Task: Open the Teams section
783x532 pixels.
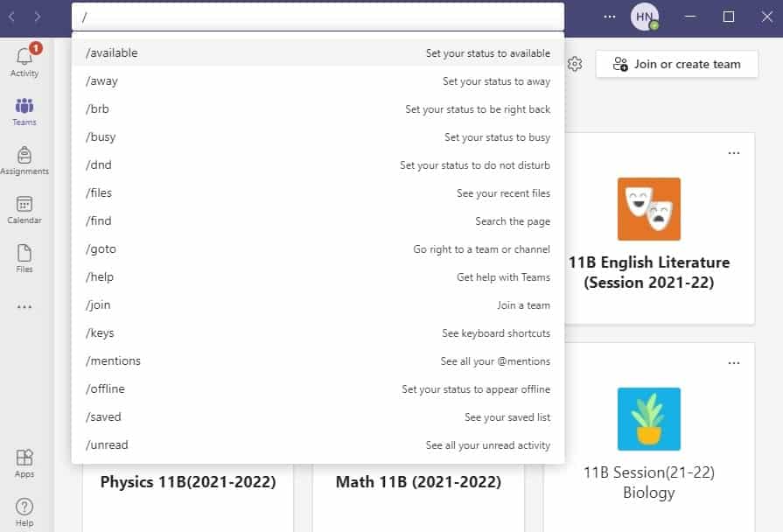Action: click(24, 112)
